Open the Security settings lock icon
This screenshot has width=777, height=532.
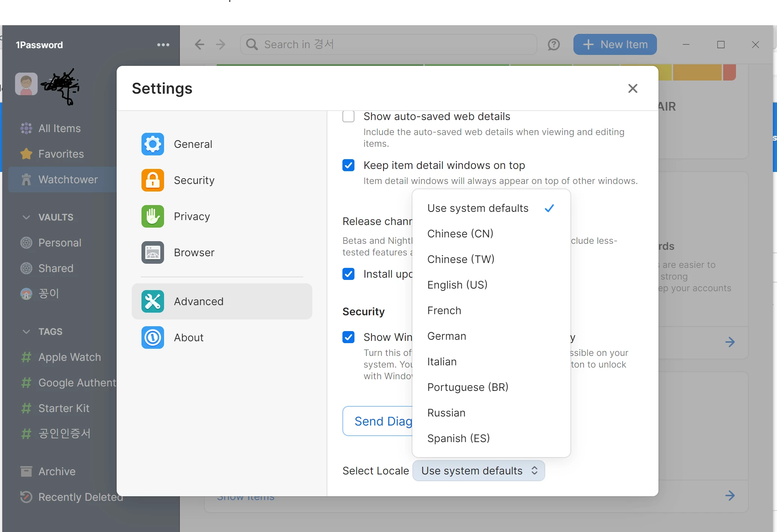[x=153, y=180]
